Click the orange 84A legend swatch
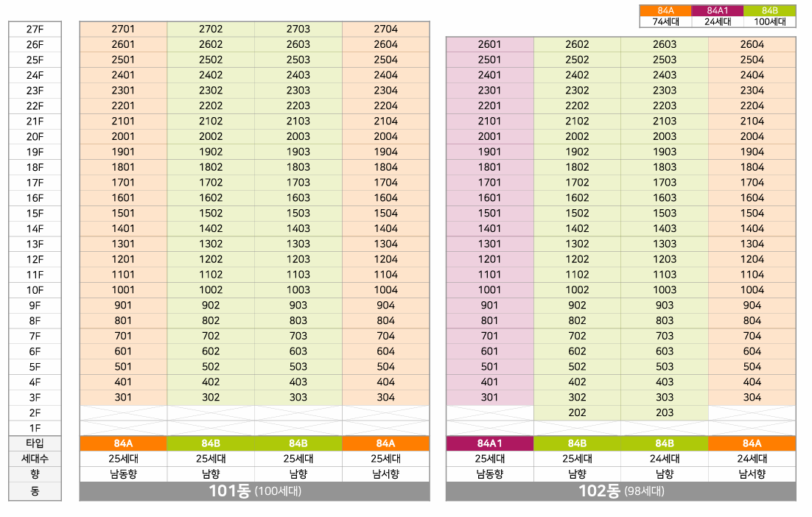812x517 pixels. (x=665, y=10)
